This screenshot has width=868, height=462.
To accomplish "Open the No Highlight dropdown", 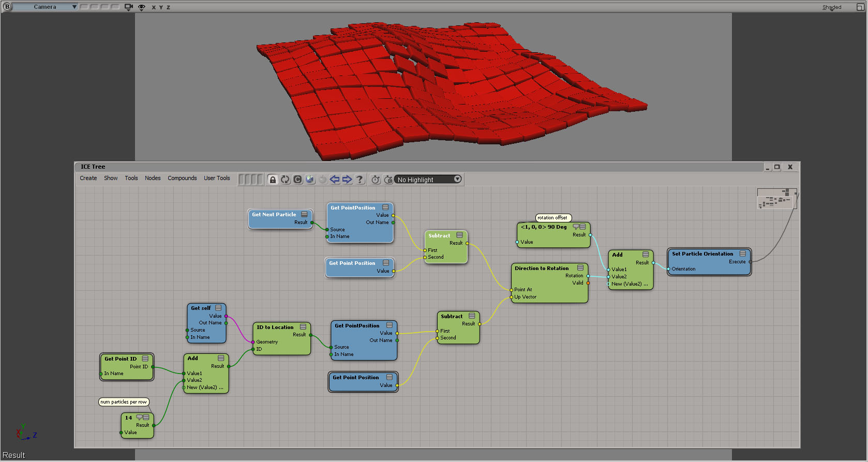I will click(x=428, y=180).
